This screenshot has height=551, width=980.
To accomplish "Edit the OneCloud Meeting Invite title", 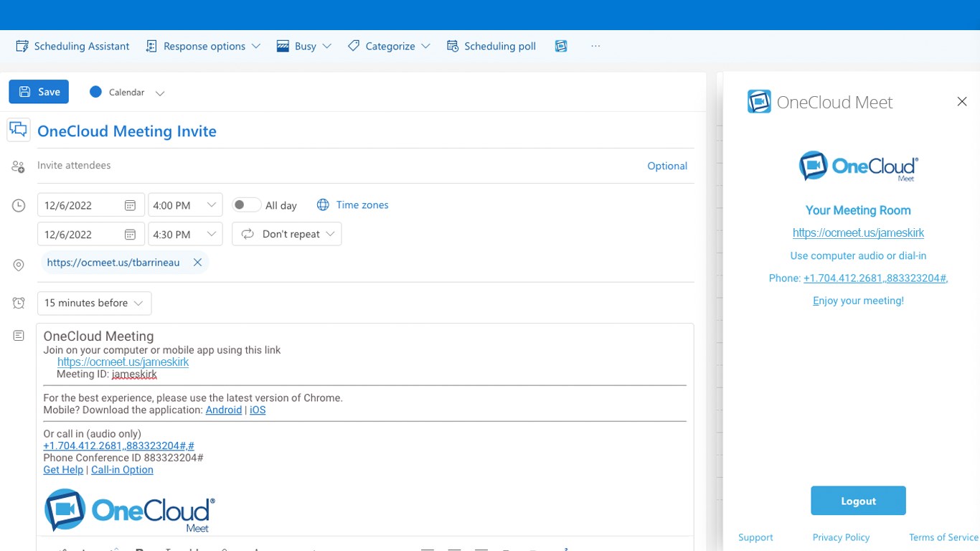I will [127, 131].
